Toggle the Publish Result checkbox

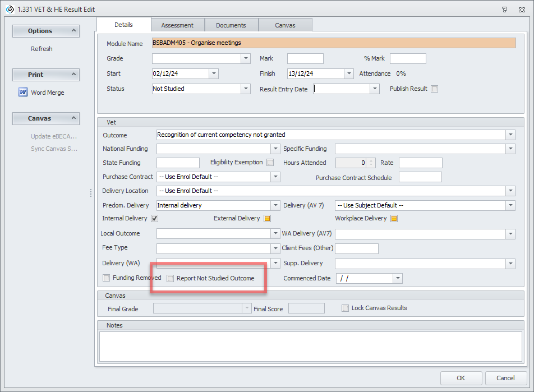coord(434,89)
